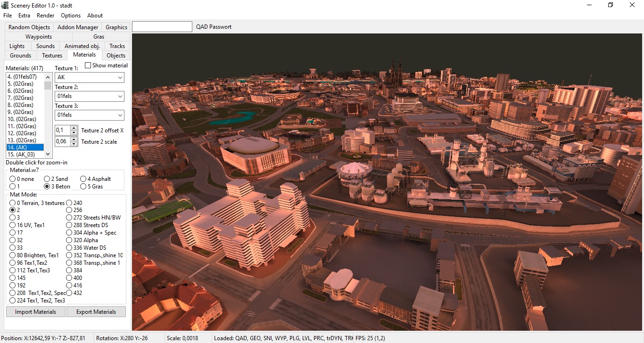Screen dimensions: 644x343
Task: Click the Import Materials button
Action: pos(35,312)
